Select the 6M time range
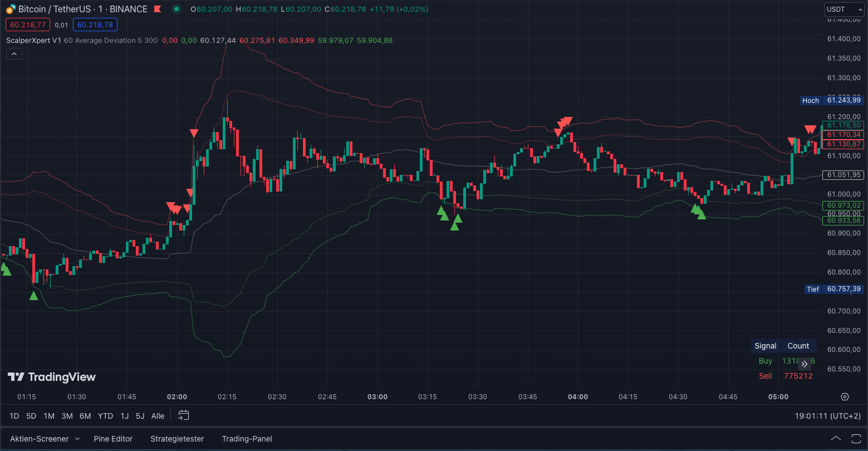This screenshot has width=868, height=451. click(85, 416)
